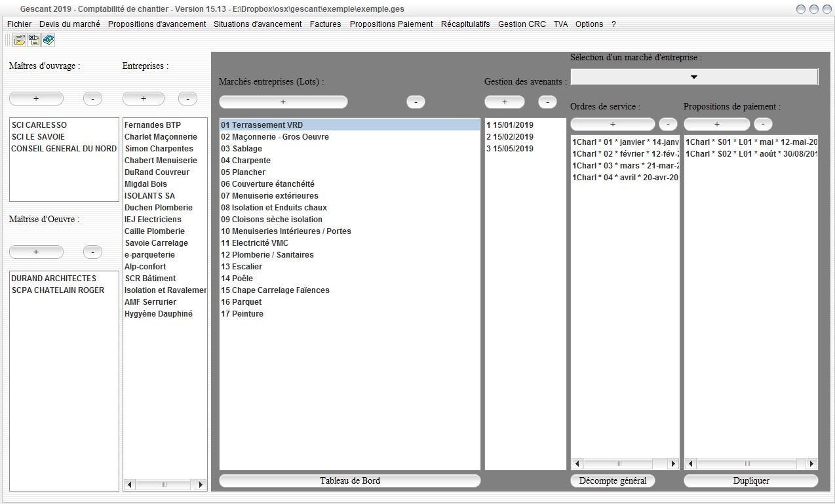Click the Excel export toolbar icon
835x504 pixels.
33,40
